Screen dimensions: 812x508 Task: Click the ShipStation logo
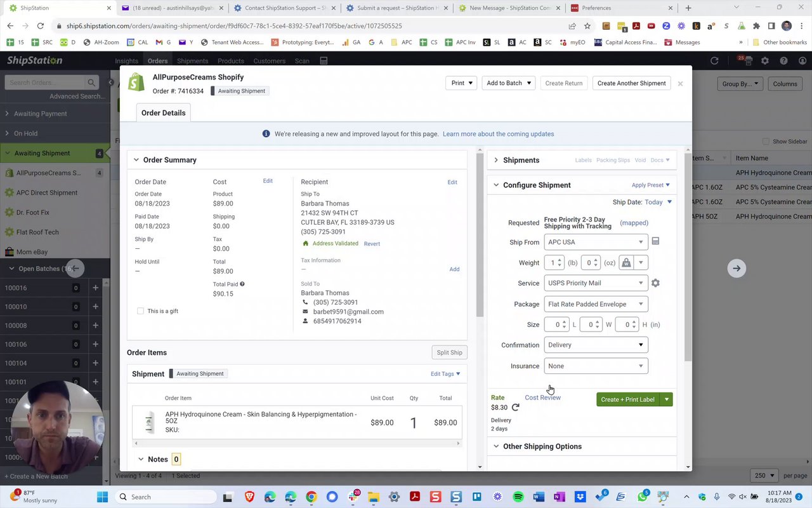click(35, 60)
